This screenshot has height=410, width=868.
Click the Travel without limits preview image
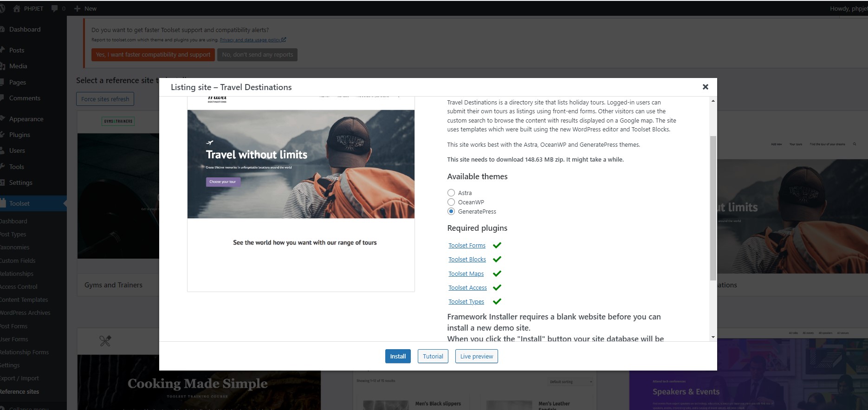[301, 164]
